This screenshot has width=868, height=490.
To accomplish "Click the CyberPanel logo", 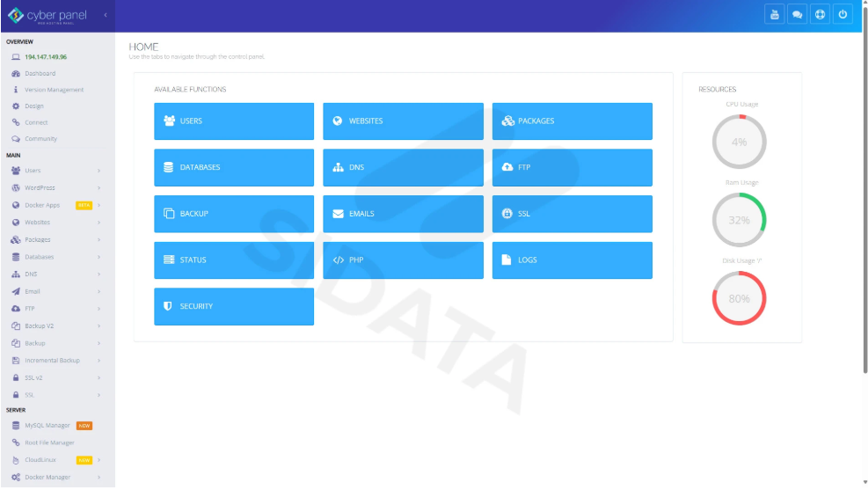I will tap(48, 15).
